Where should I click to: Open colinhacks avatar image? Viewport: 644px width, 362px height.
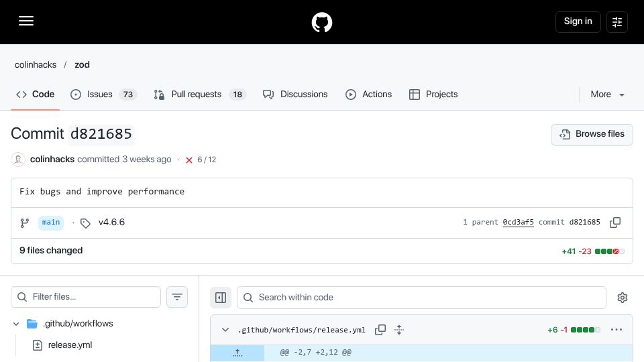point(18,160)
